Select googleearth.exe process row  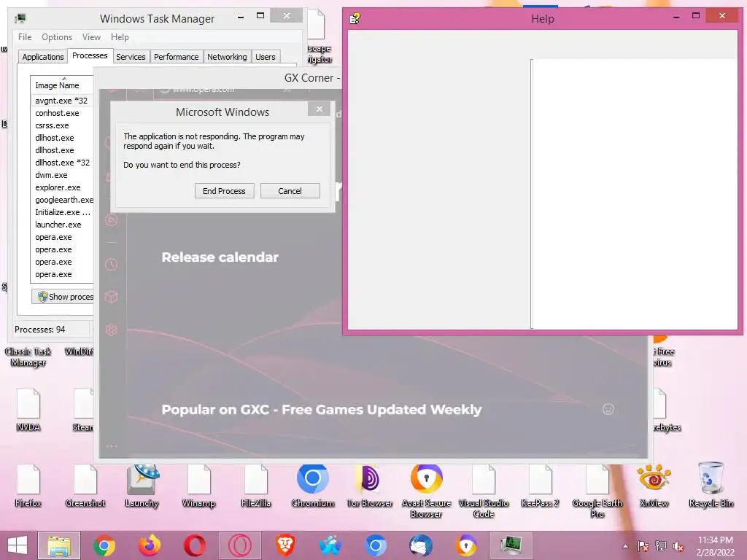pyautogui.click(x=62, y=200)
